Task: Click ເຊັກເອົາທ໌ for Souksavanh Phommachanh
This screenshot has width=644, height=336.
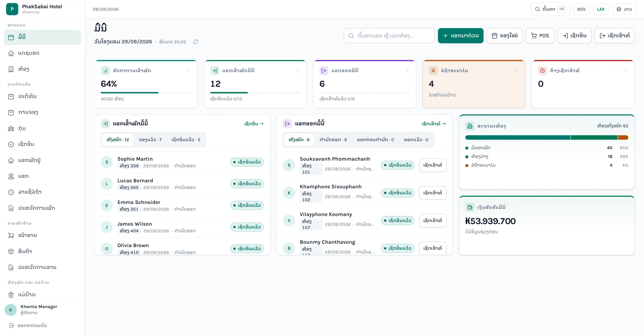Action: (432, 165)
